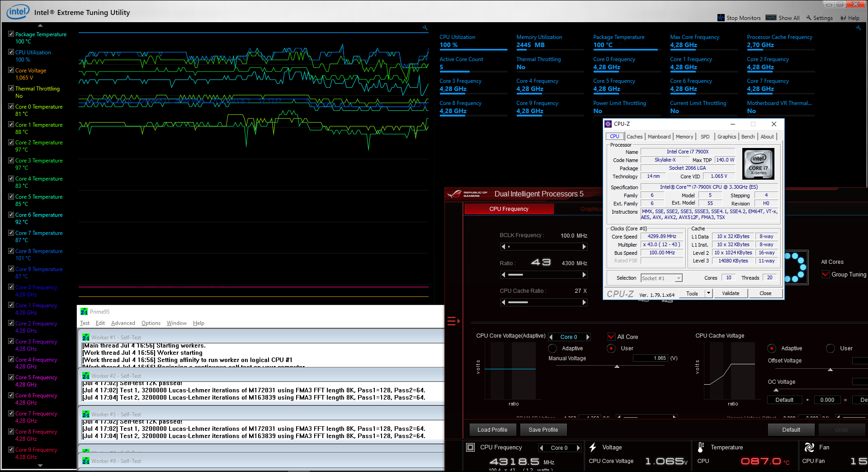
Task: Switch to the CPU-Z Memory tab
Action: 684,137
